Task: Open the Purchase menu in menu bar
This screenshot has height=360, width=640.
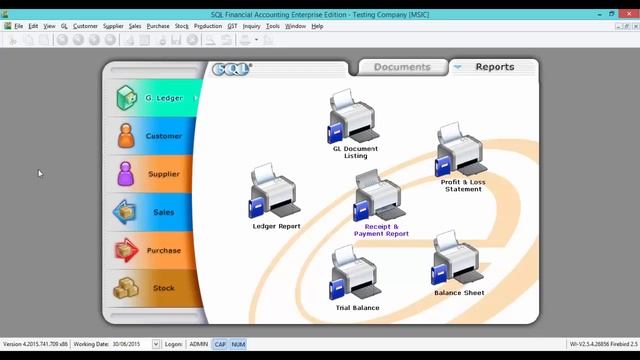Action: click(158, 26)
